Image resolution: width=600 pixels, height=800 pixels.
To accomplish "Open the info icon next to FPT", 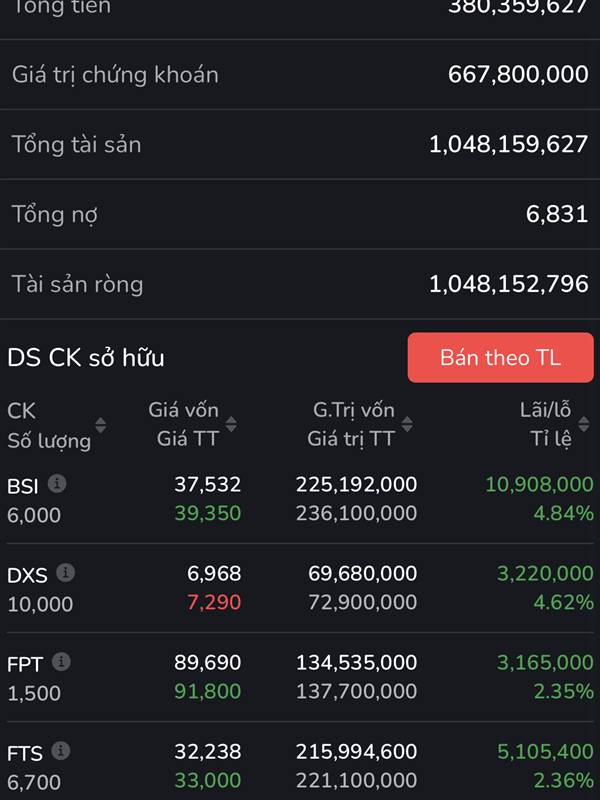I will [x=61, y=662].
